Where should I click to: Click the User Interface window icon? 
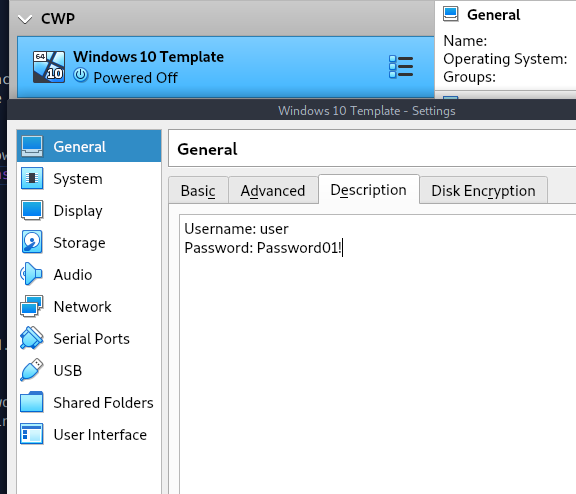click(x=32, y=434)
